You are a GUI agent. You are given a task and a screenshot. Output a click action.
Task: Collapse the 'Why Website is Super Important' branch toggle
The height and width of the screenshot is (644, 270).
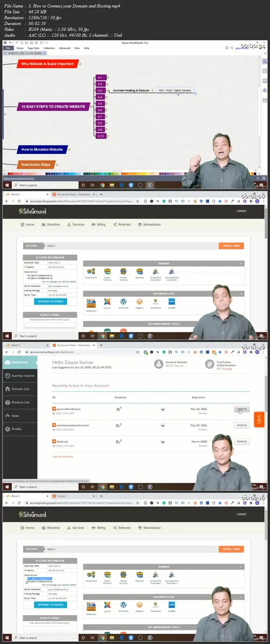click(x=80, y=64)
